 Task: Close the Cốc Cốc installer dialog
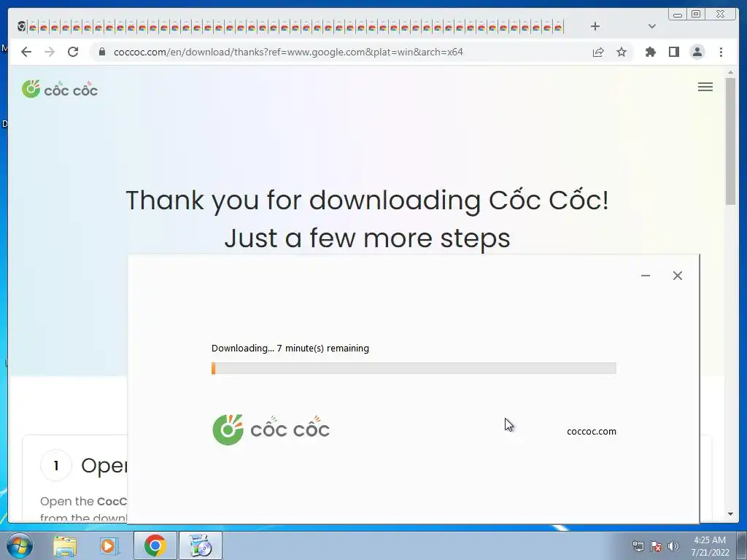pos(678,276)
